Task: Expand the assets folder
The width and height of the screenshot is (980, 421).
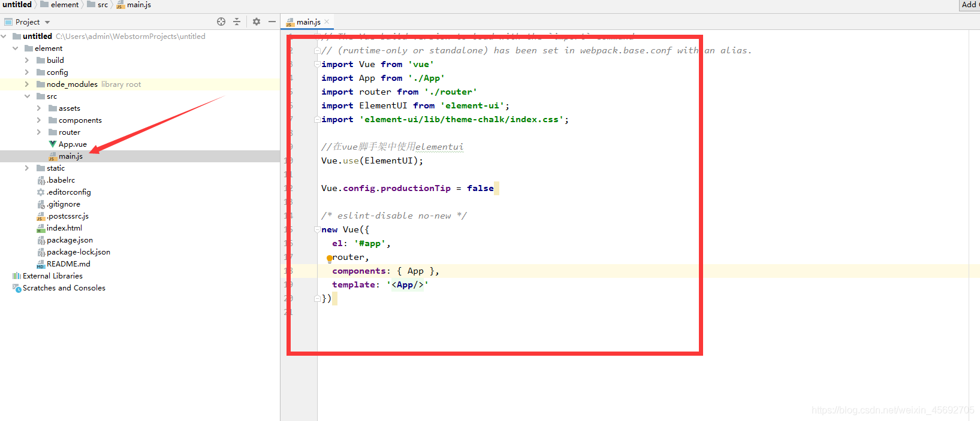Action: (x=39, y=108)
